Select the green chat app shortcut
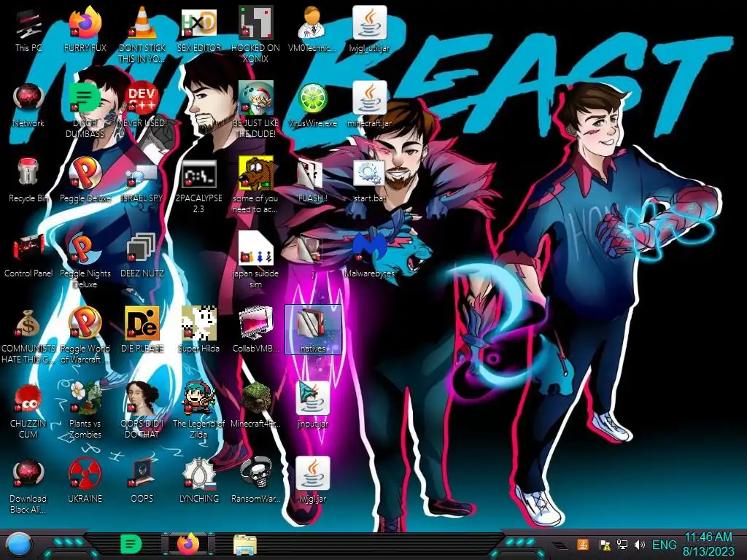The width and height of the screenshot is (747, 560). click(85, 110)
